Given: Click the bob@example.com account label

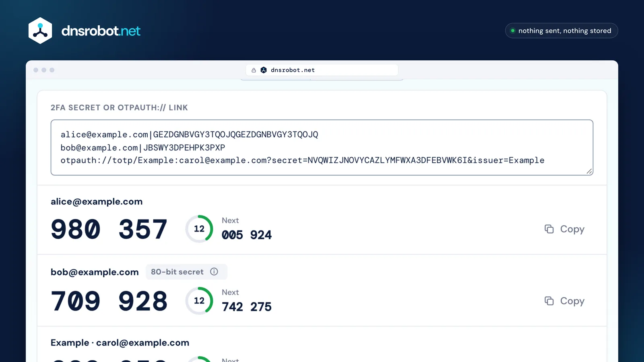Looking at the screenshot, I should coord(95,272).
